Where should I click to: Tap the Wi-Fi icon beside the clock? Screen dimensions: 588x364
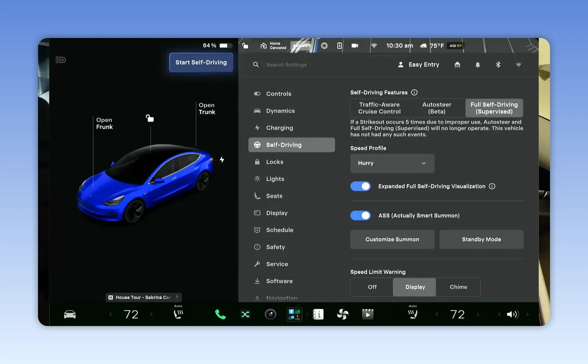click(374, 46)
